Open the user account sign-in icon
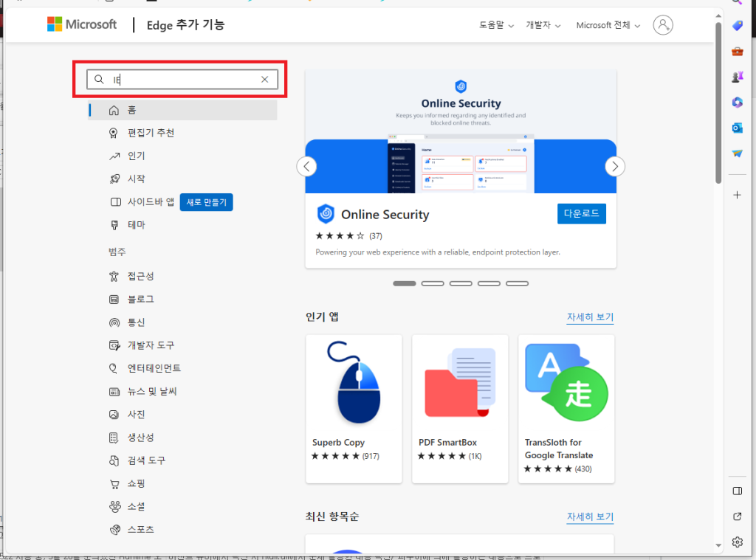This screenshot has width=756, height=560. click(x=662, y=24)
